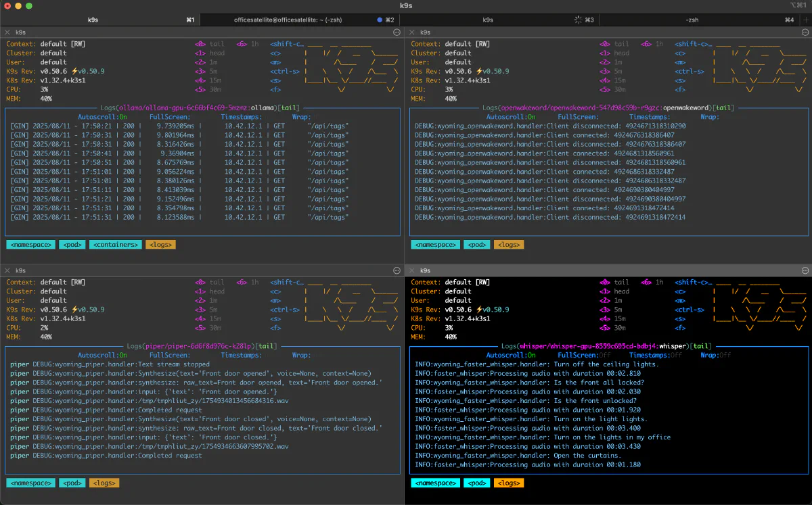
Task: Click <pod> breadcrumb in the piper pane
Action: pyautogui.click(x=72, y=483)
